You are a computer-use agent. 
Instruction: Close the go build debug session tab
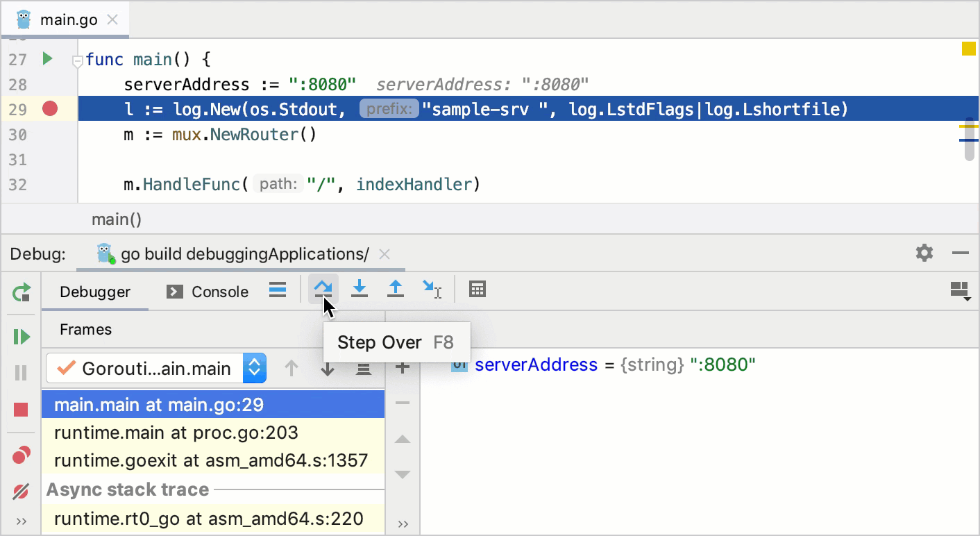click(x=386, y=254)
